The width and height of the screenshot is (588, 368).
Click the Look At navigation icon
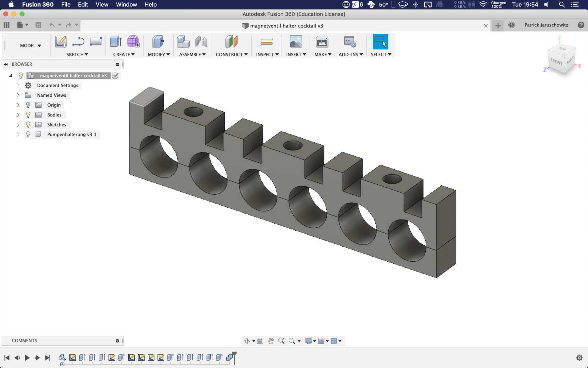coord(260,341)
